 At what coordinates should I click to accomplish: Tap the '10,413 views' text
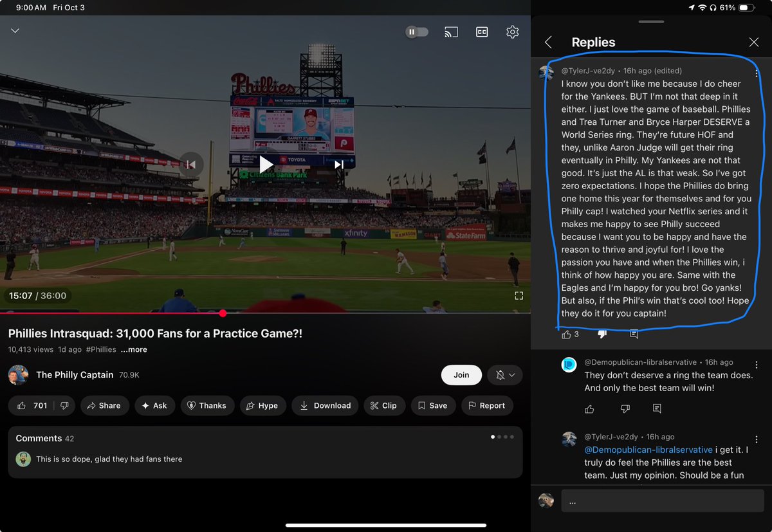coord(31,349)
